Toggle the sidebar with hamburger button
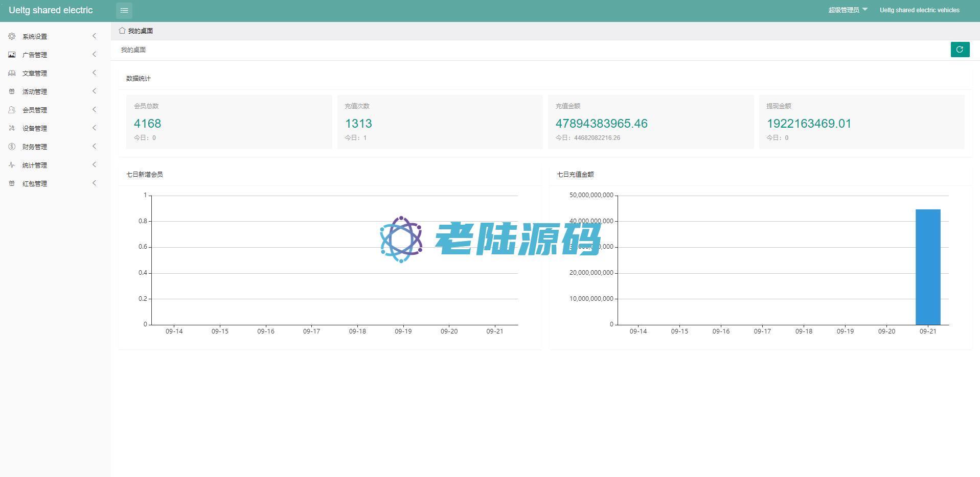 point(124,10)
